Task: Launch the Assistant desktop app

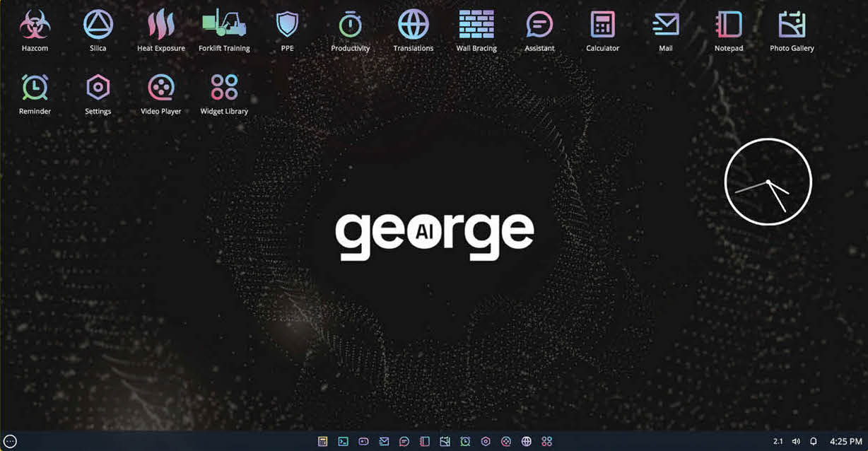Action: [x=539, y=25]
